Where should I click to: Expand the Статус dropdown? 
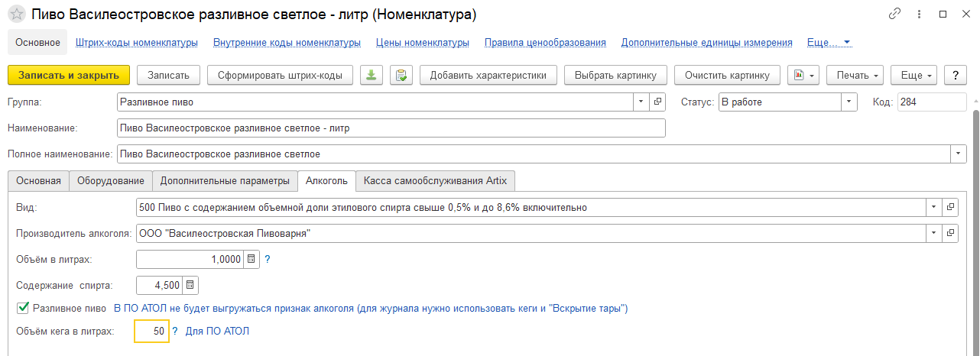(849, 102)
